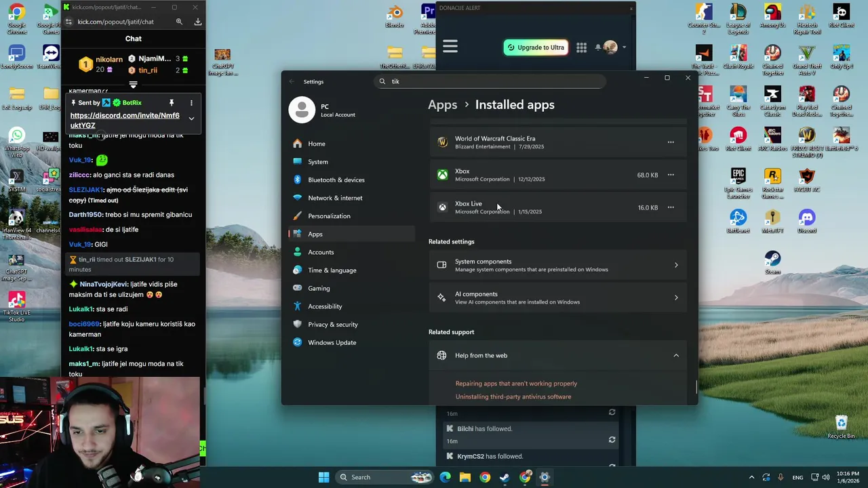Viewport: 868px width, 488px height.
Task: Click the Settings window vertical scrollbar
Action: click(x=696, y=388)
